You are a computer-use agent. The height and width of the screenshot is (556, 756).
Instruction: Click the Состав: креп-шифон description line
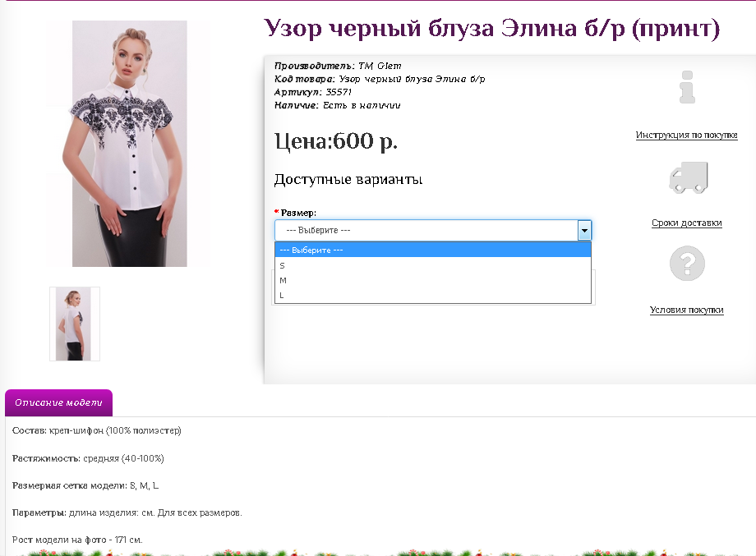96,430
